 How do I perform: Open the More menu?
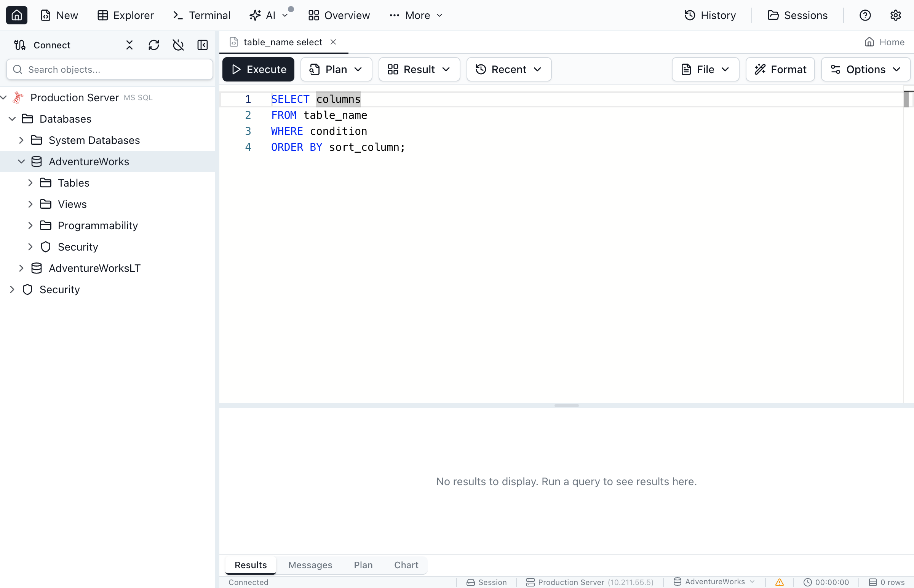coord(416,15)
